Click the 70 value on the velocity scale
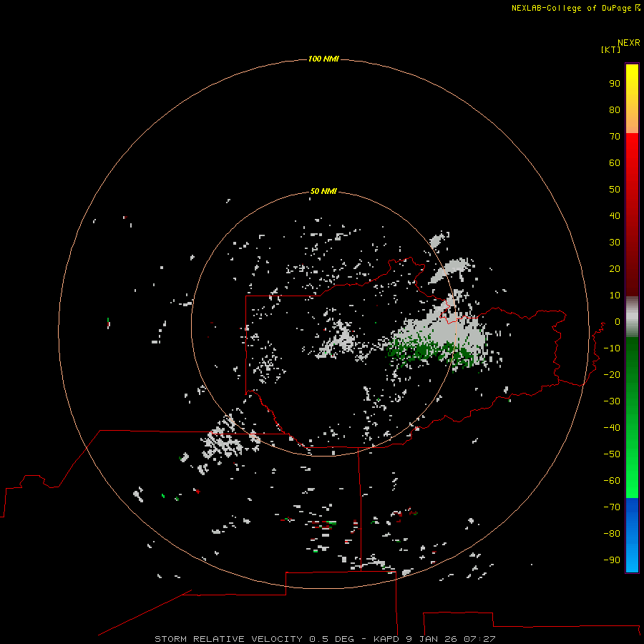 click(615, 137)
